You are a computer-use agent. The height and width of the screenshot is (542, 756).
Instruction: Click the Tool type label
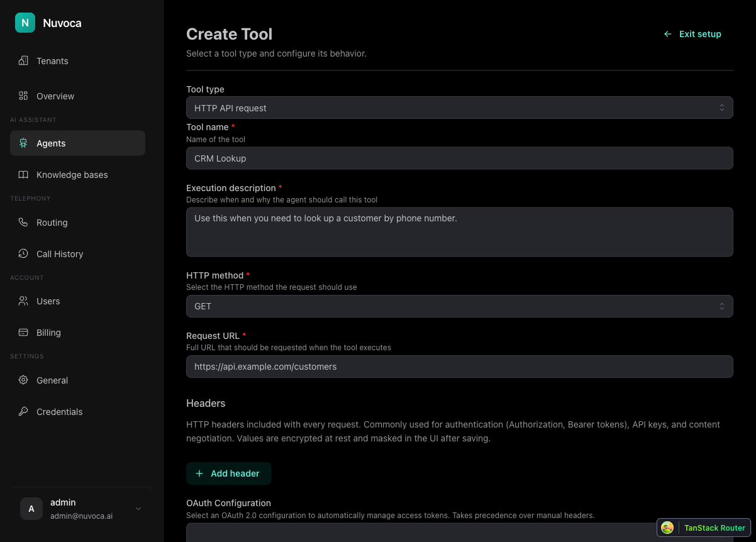tap(205, 89)
